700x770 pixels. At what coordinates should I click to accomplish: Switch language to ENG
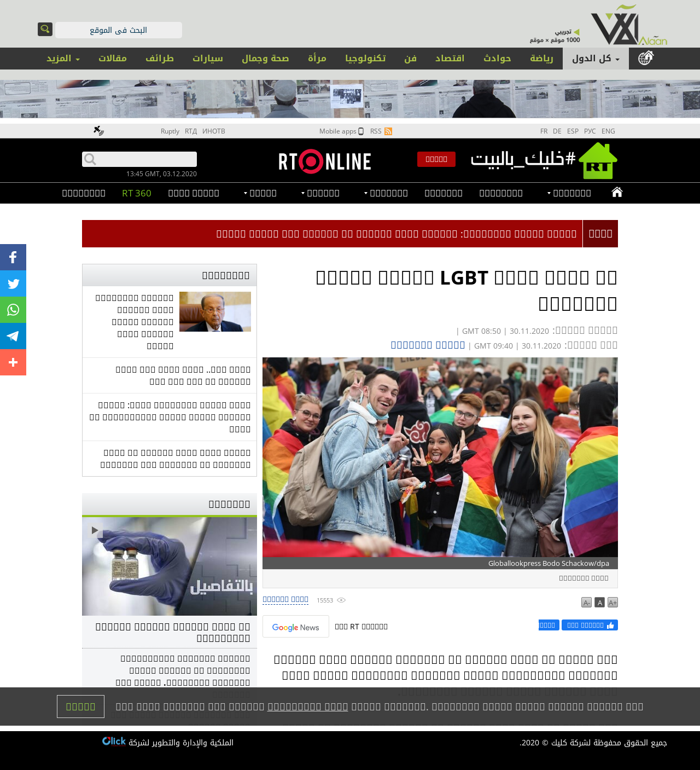608,131
